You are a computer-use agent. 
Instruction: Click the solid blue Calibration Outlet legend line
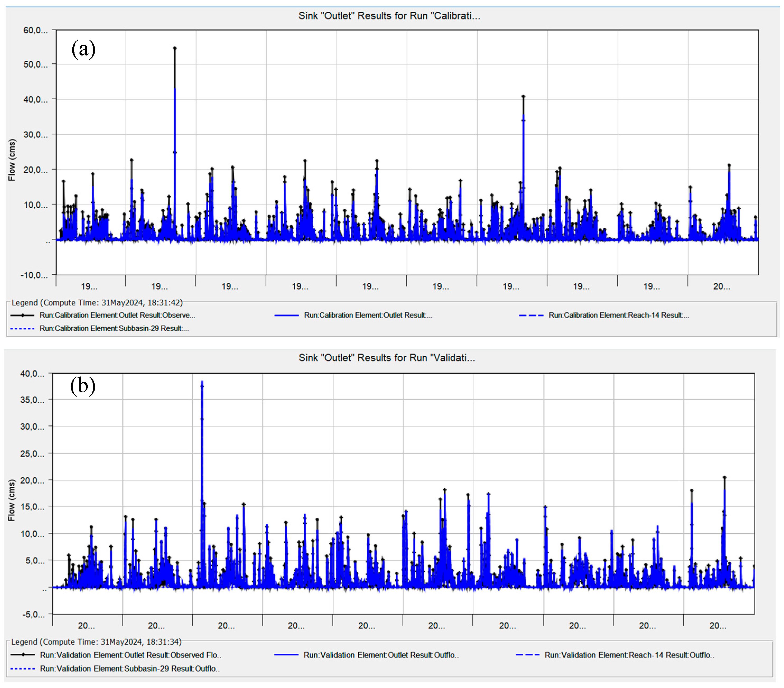pyautogui.click(x=287, y=315)
